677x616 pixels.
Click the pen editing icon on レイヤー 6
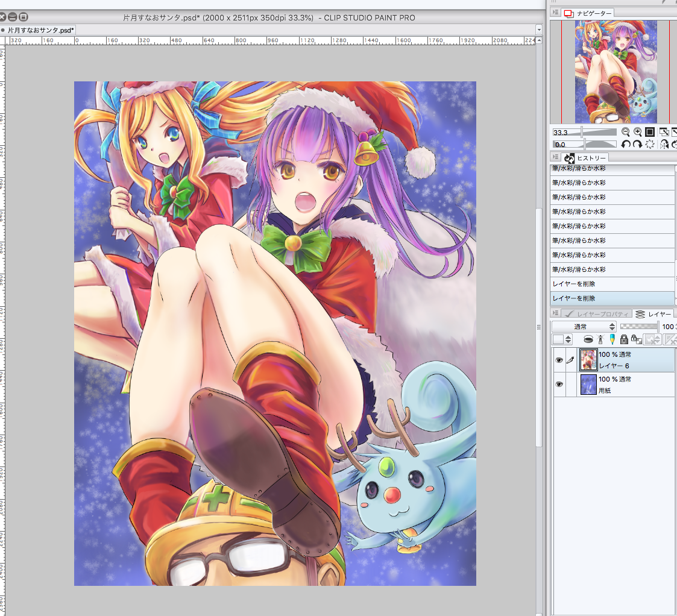tap(570, 360)
